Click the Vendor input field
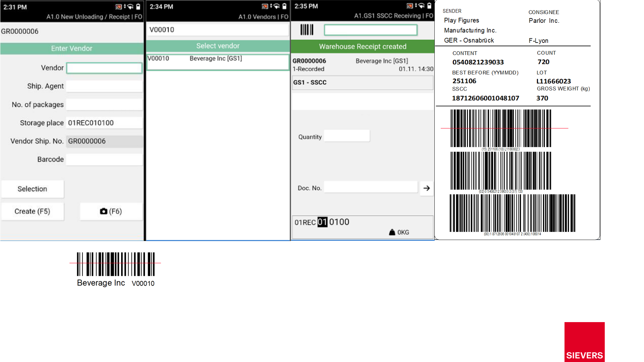Viewport: 644px width, 362px height. click(104, 68)
